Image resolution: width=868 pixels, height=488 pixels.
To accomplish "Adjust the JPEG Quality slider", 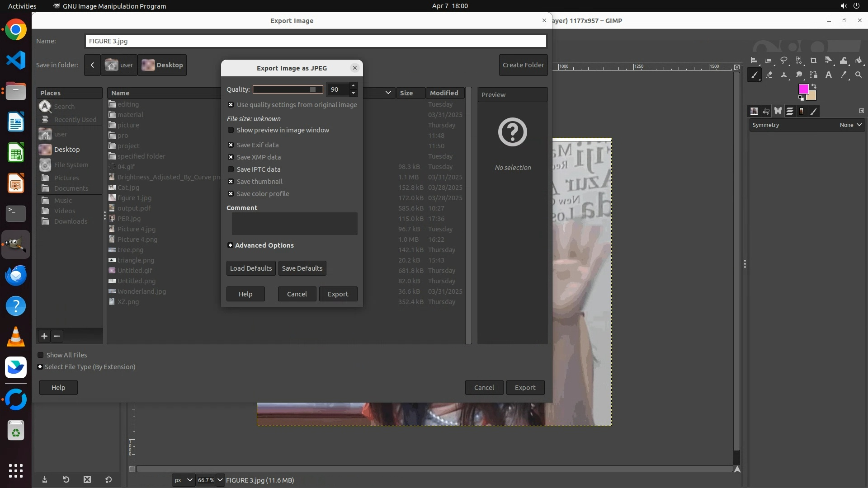I will click(x=288, y=89).
